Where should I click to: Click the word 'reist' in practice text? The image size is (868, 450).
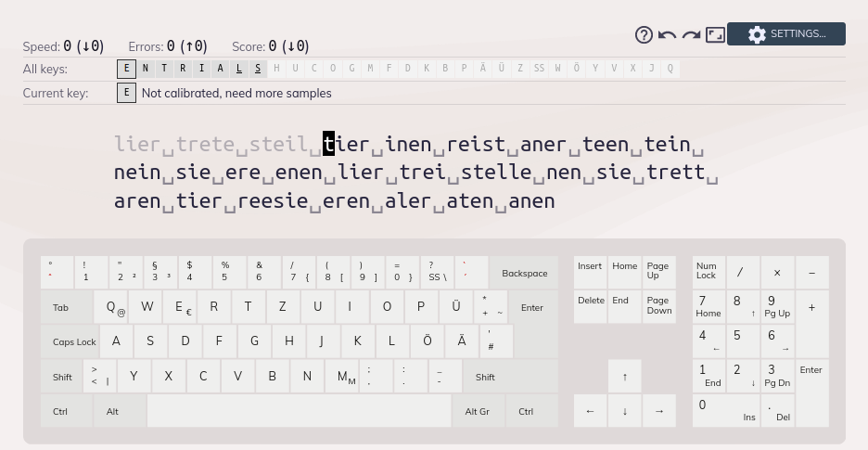(x=476, y=144)
